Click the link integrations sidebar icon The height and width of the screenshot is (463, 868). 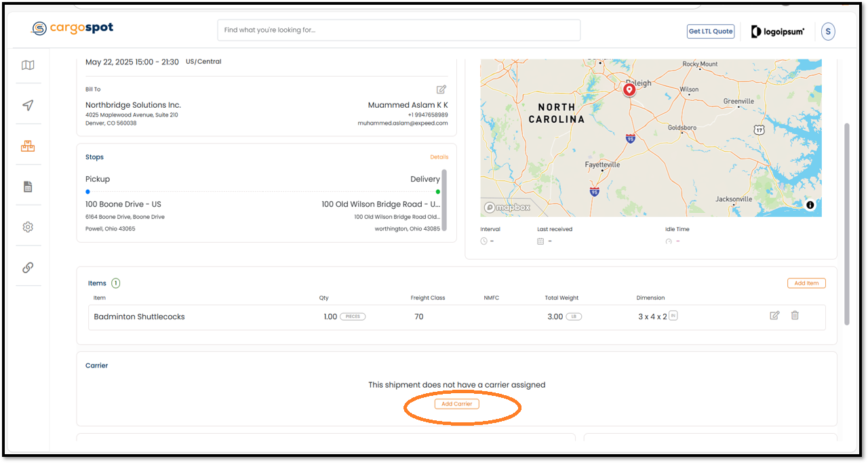click(x=28, y=267)
